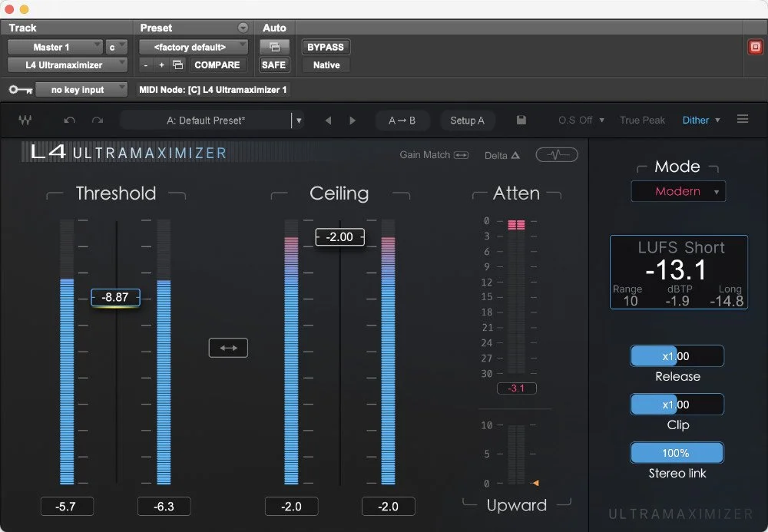Switch Setup A to B
The height and width of the screenshot is (532, 768).
(467, 121)
